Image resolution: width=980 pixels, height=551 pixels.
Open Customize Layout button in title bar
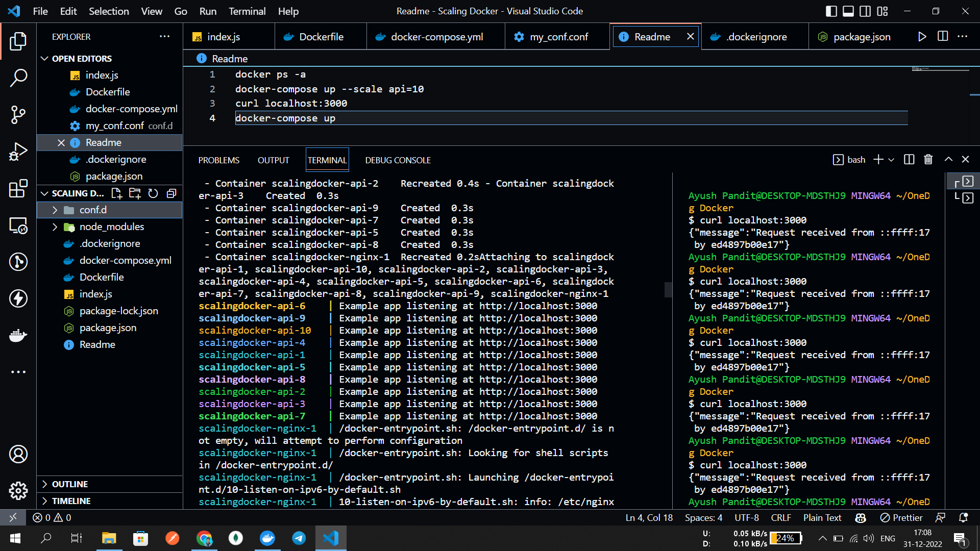[883, 11]
